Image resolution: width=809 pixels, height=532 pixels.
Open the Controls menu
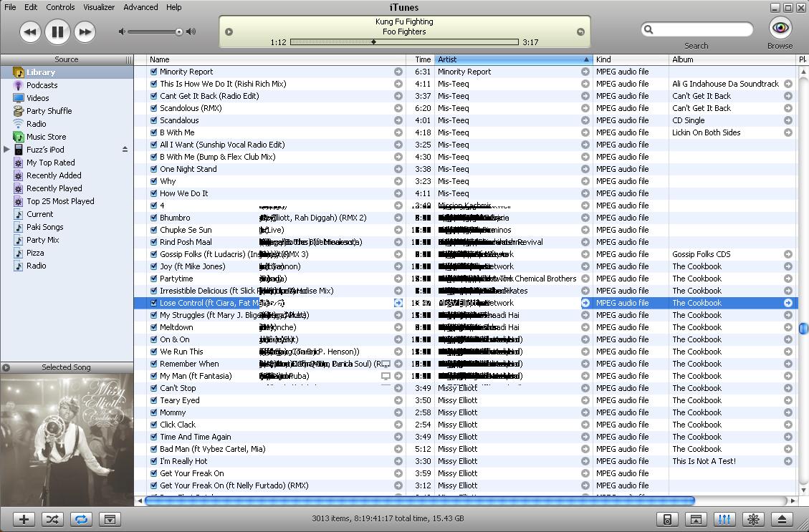[60, 7]
